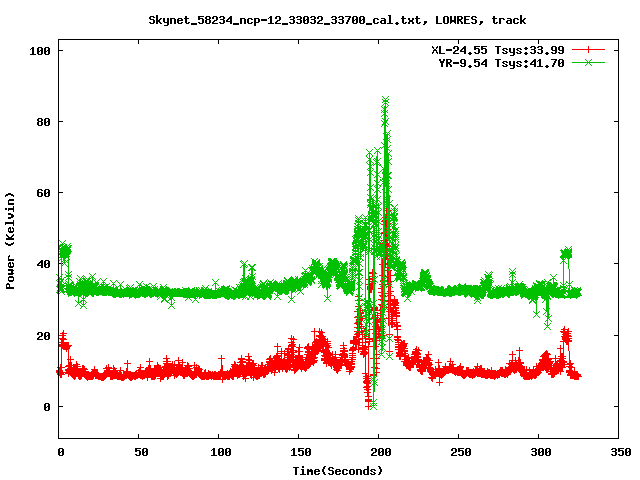Click the y-axis tick label 40

pos(43,264)
